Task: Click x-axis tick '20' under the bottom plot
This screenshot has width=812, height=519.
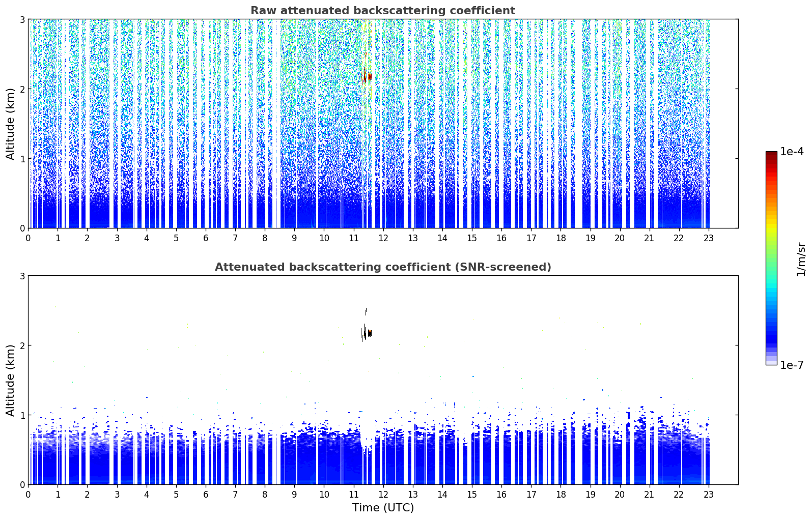Action: click(620, 495)
